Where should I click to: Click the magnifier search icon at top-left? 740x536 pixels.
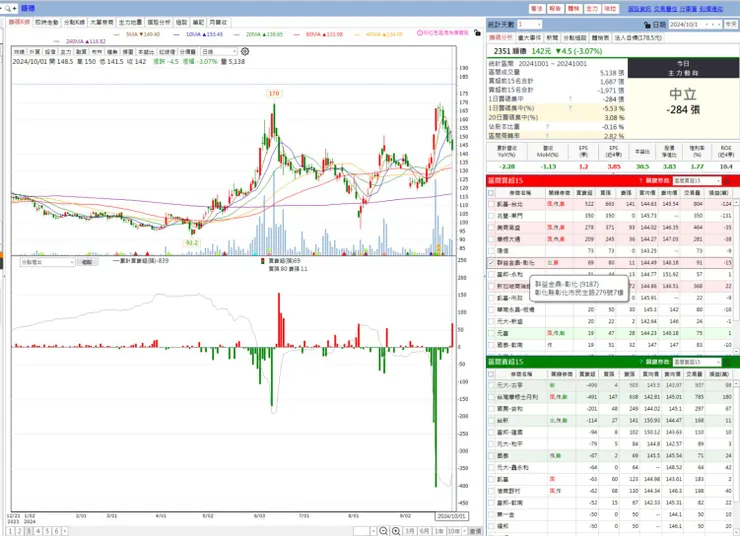8,8
